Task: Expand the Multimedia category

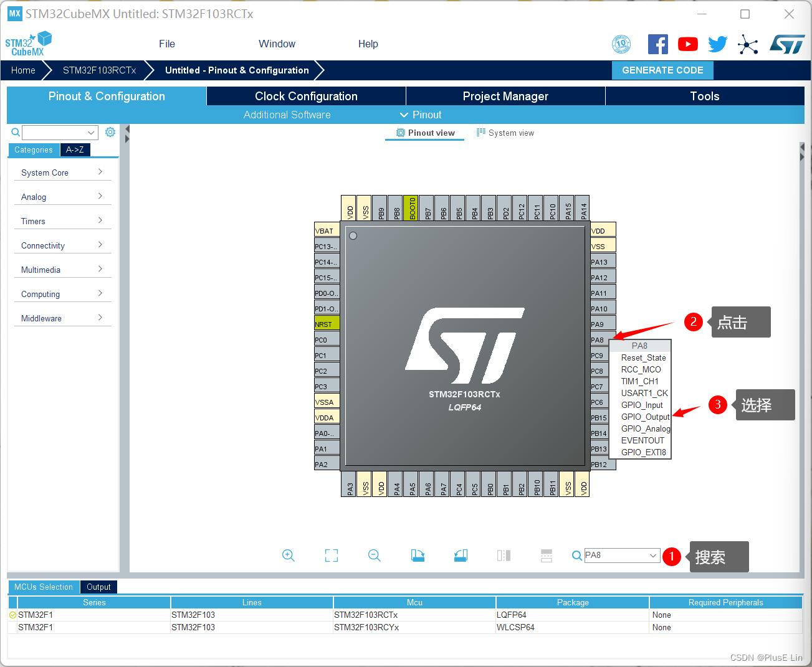Action: click(62, 270)
